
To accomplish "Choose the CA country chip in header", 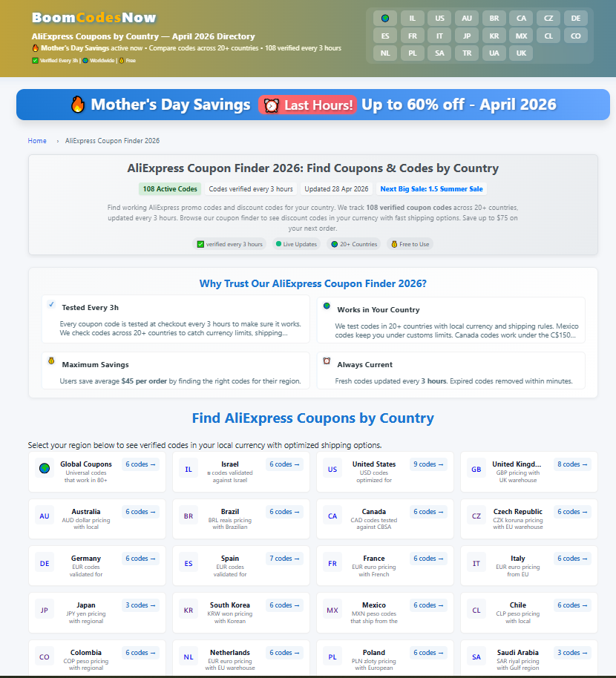I will (x=521, y=18).
